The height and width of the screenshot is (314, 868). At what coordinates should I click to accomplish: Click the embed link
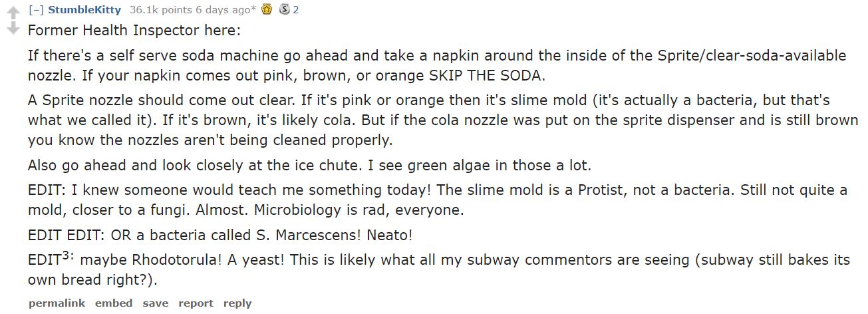tap(114, 303)
